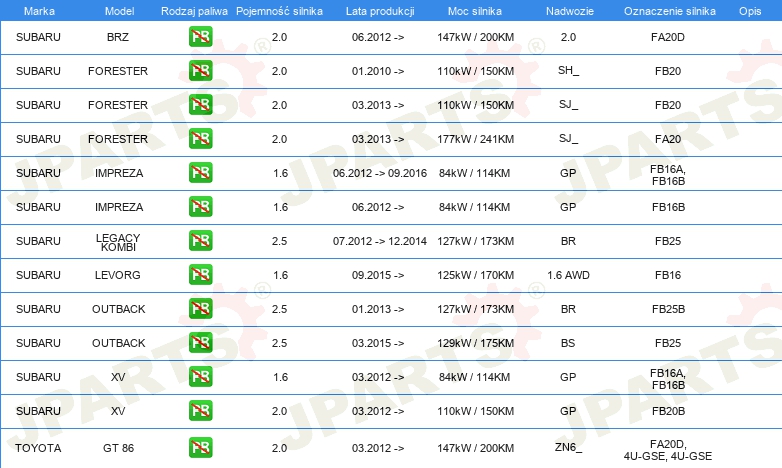The image size is (782, 468).
Task: Select the FB25 code in Legacy Kombi row
Action: (668, 241)
